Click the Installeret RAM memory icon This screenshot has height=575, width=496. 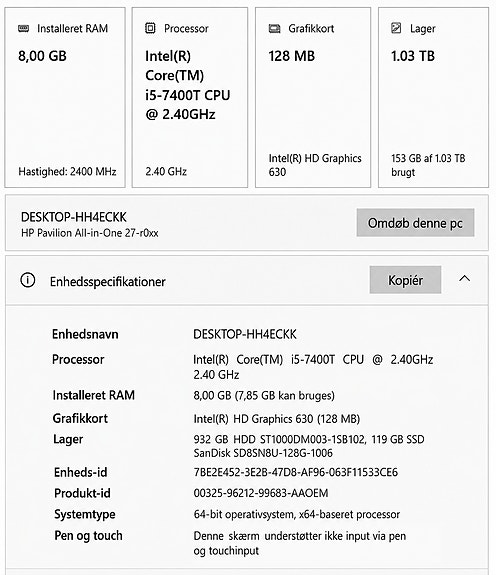[23, 28]
